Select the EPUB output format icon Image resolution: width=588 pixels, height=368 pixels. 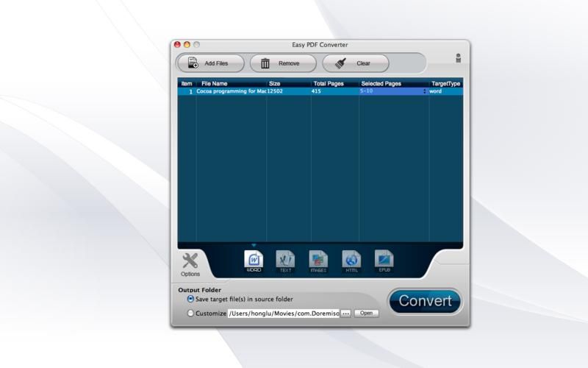coord(384,261)
